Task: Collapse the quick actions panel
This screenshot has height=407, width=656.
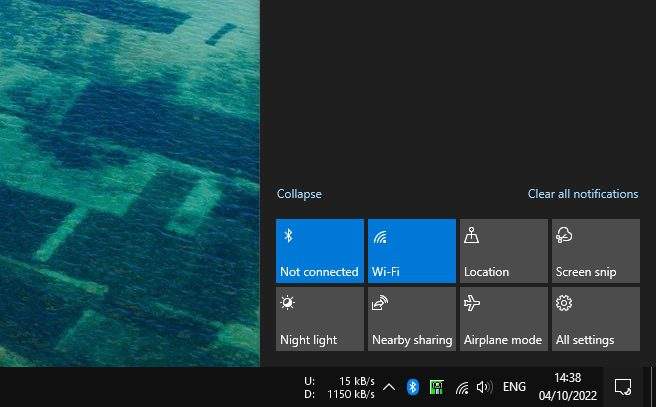Action: tap(299, 194)
